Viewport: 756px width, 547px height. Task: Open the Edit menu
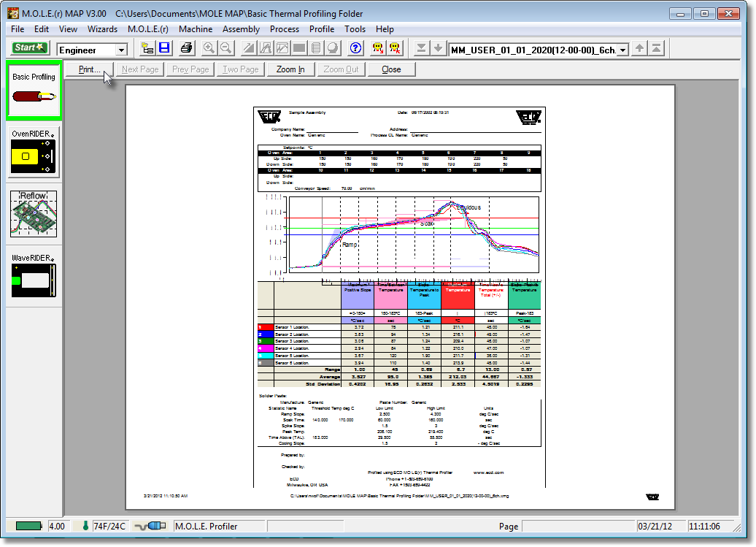point(42,29)
